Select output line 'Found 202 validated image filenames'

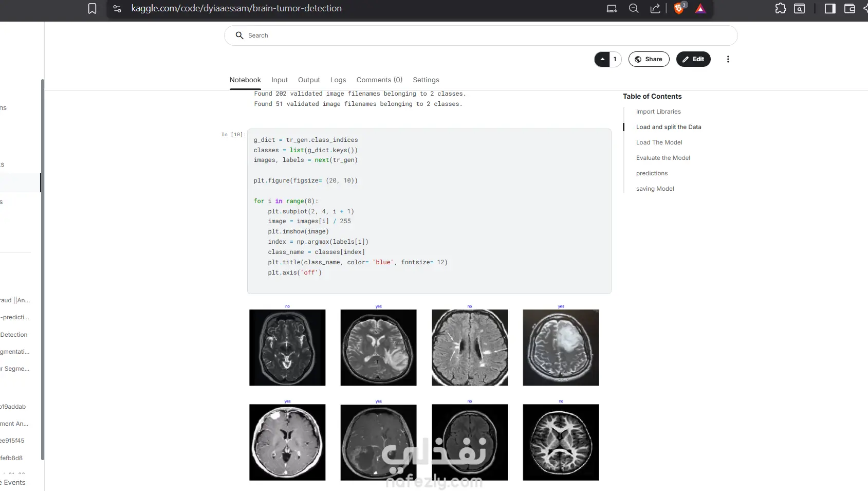point(360,94)
